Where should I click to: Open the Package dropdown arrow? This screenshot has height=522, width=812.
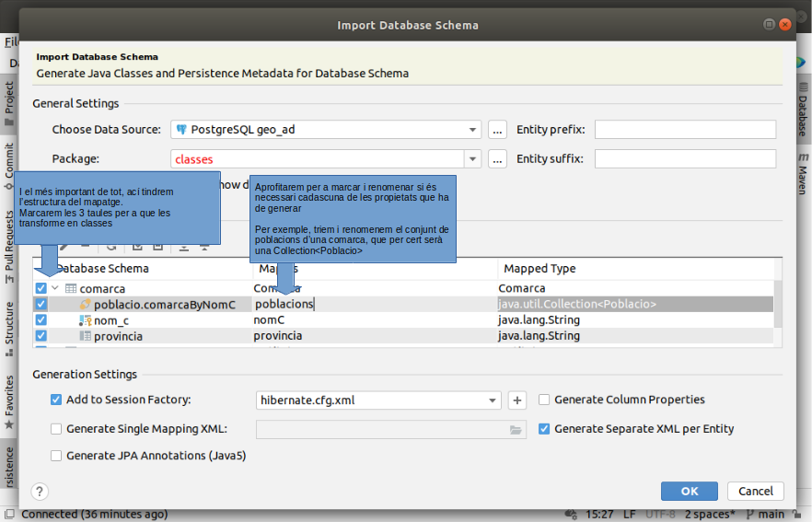click(472, 159)
